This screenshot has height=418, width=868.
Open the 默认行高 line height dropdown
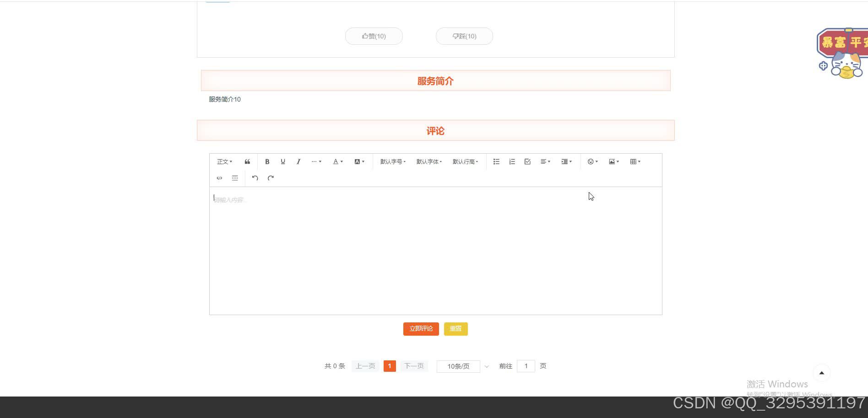[465, 161]
